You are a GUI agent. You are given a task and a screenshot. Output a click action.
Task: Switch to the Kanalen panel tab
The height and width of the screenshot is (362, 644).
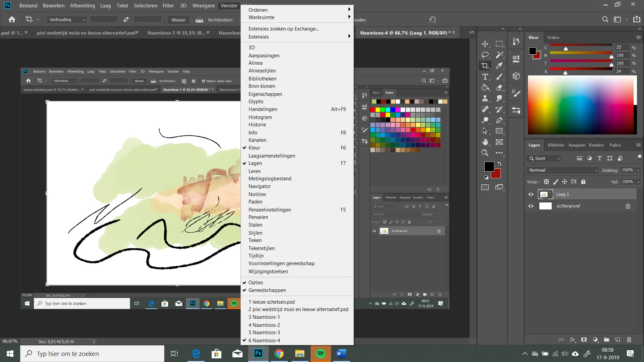point(596,145)
